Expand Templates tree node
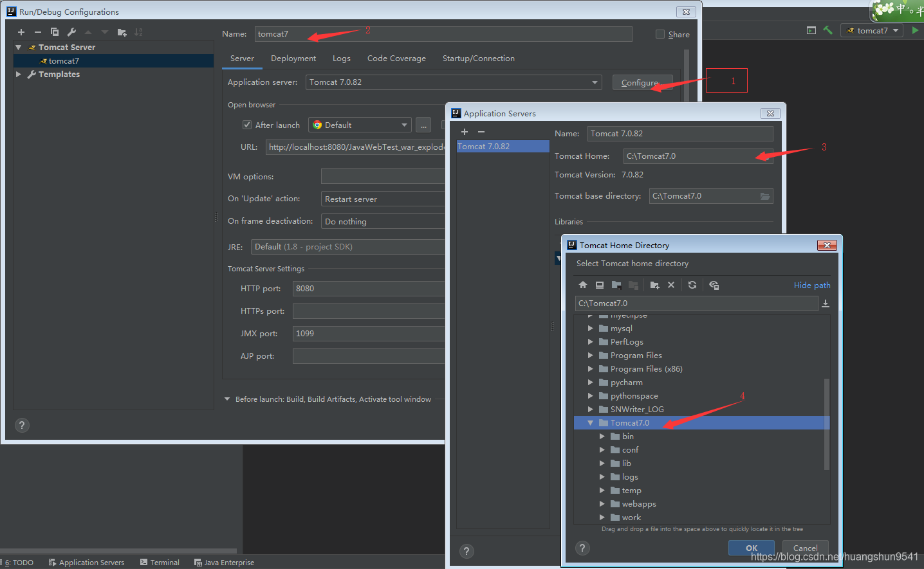 19,75
